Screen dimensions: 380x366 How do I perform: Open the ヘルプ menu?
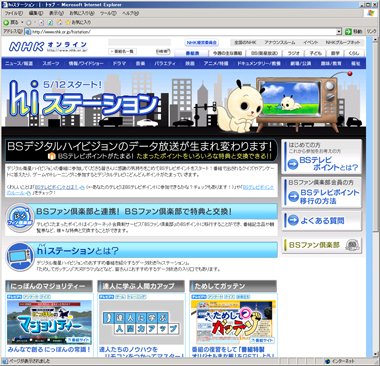pyautogui.click(x=130, y=13)
